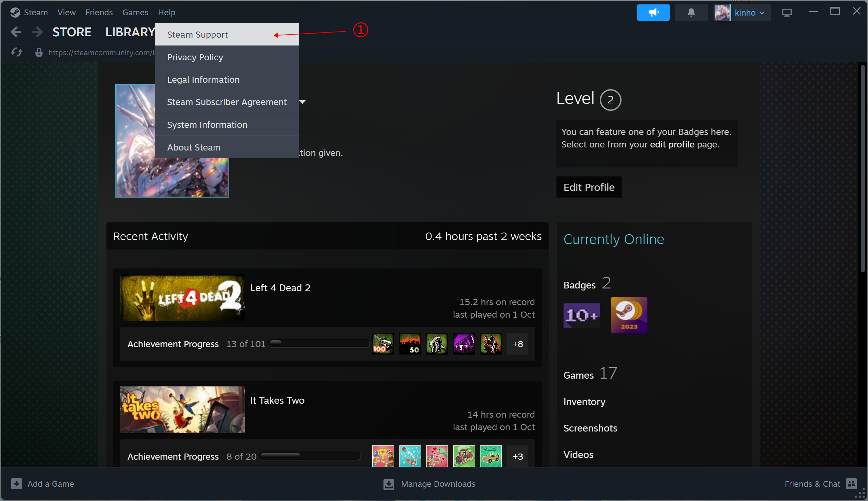Viewport: 868px width, 501px height.
Task: Expand It Takes Two achievements with +3
Action: click(517, 456)
